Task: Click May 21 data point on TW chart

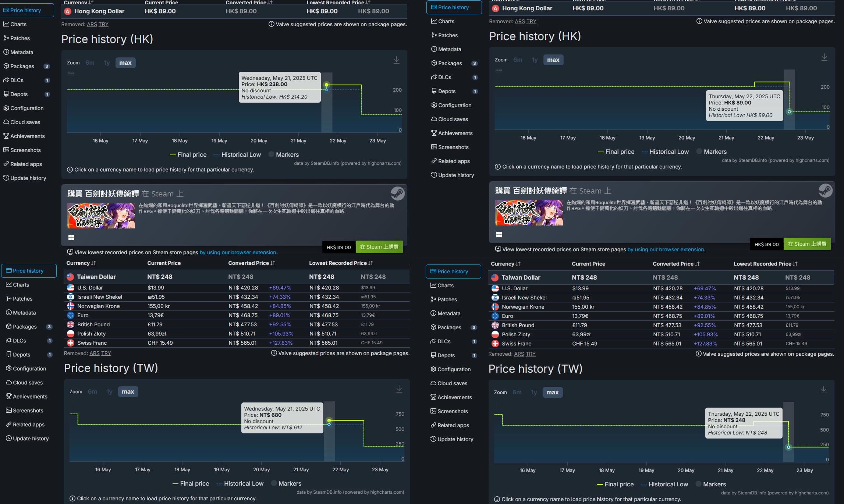Action: coord(329,420)
